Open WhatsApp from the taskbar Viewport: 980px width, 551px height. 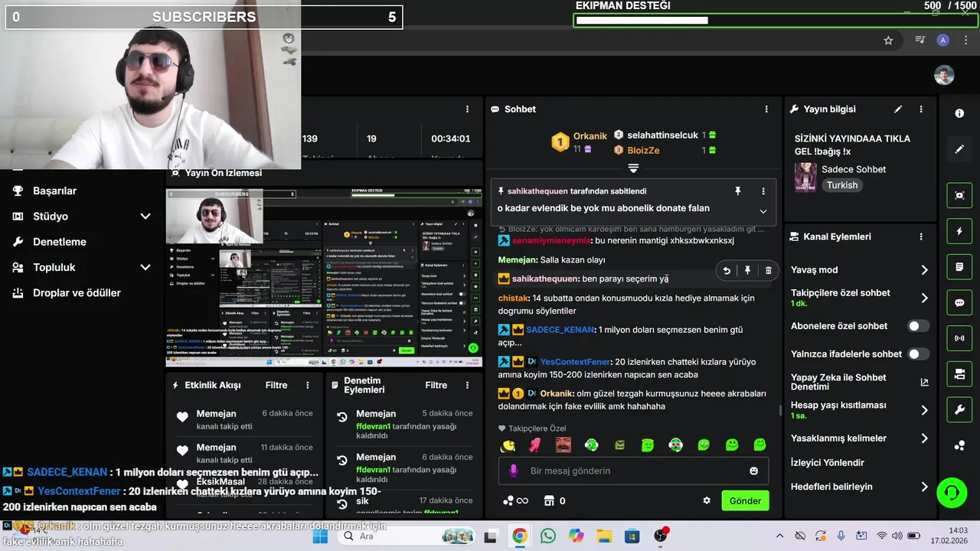pos(548,536)
